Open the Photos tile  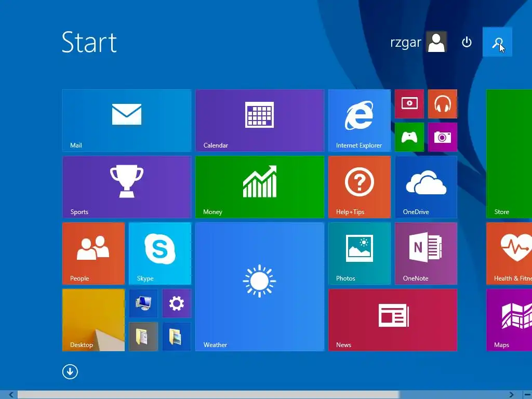[360, 254]
